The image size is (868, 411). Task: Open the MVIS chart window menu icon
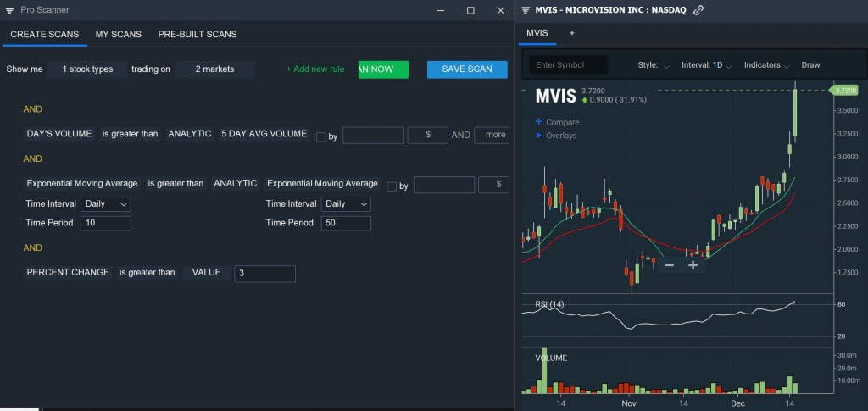526,10
